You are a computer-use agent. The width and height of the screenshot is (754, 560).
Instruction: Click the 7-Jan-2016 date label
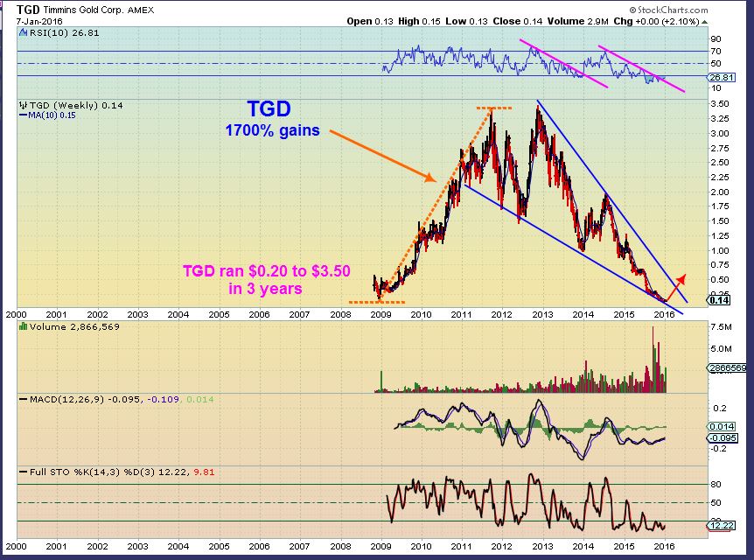[39, 22]
